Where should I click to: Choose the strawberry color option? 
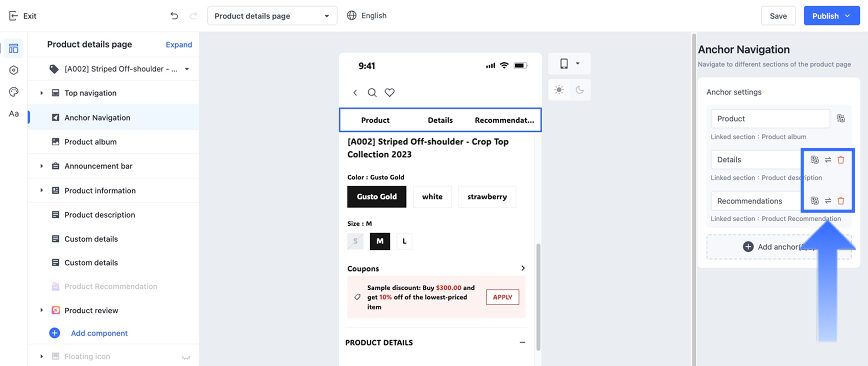point(487,197)
